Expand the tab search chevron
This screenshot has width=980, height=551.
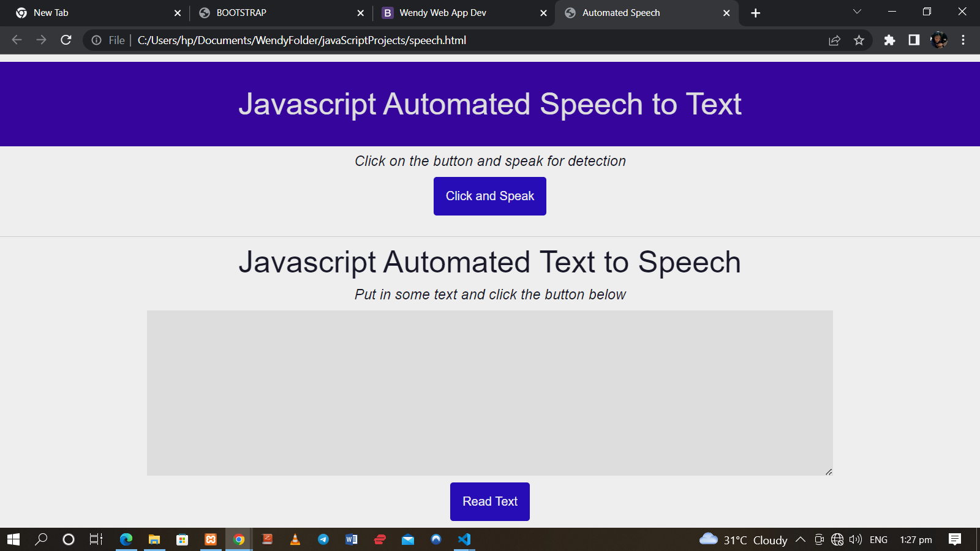(857, 12)
